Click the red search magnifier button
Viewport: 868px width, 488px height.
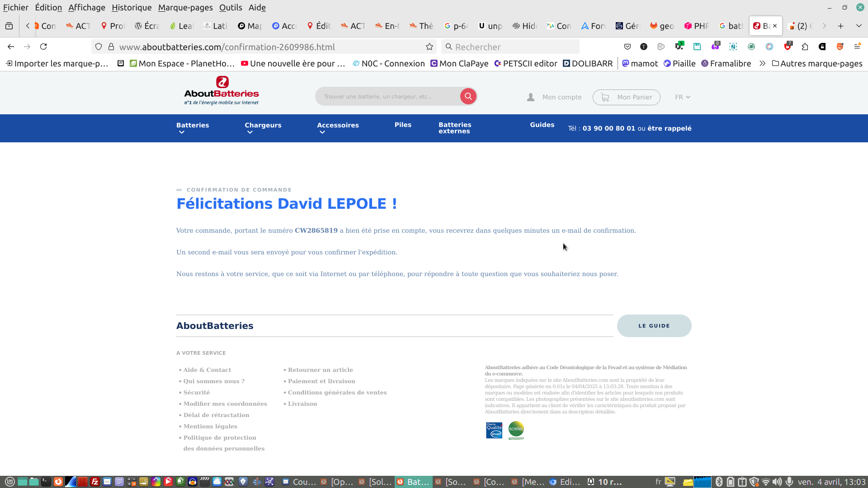468,96
